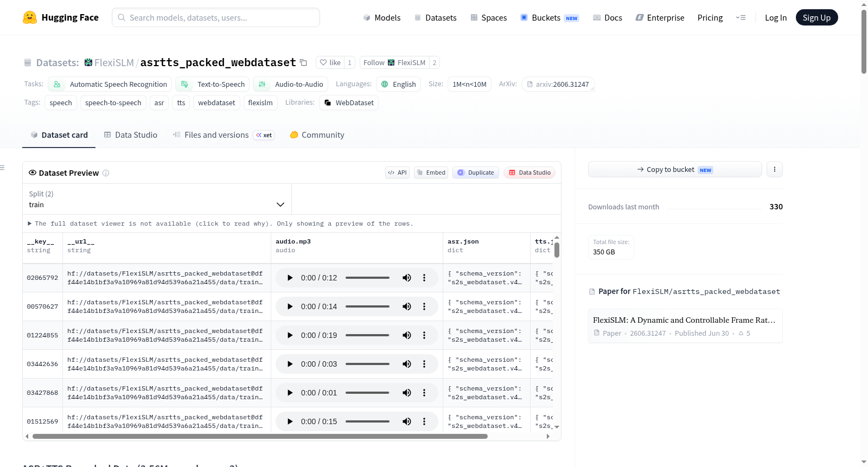Mute audio in row 00570627

[x=407, y=306]
